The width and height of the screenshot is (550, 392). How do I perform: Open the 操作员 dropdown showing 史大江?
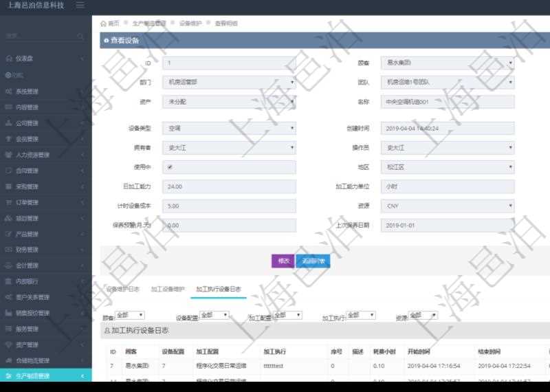click(448, 148)
